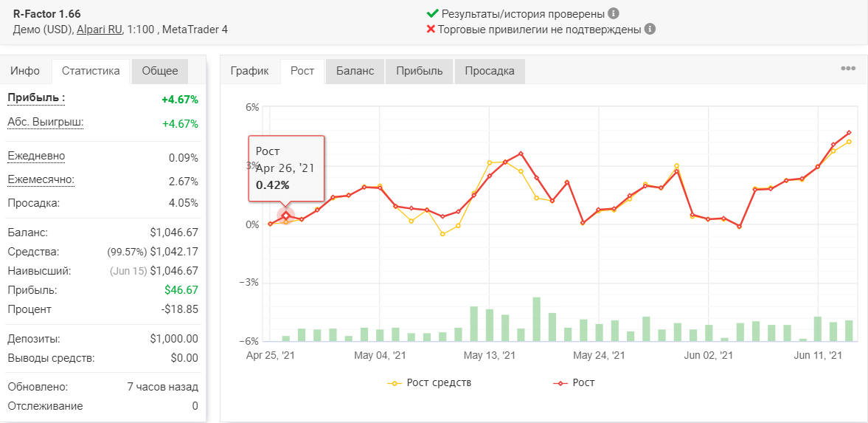The image size is (868, 423).
Task: Click info icon next to verified results
Action: 613,14
